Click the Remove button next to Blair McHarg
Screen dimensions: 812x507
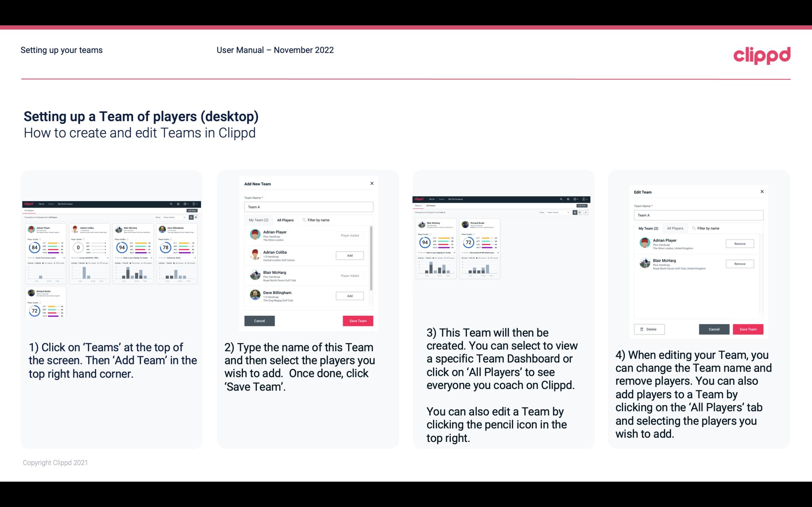point(740,263)
